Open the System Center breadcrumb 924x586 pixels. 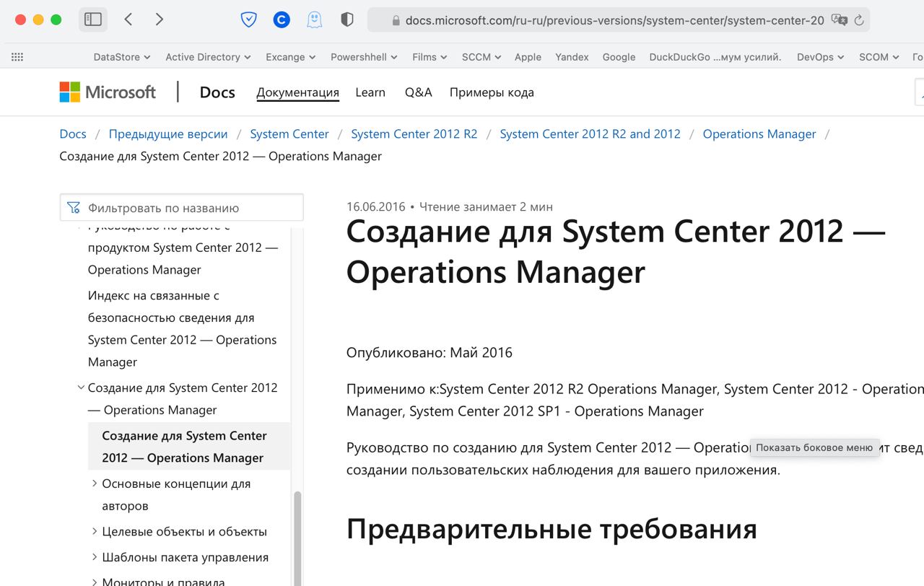coord(289,134)
